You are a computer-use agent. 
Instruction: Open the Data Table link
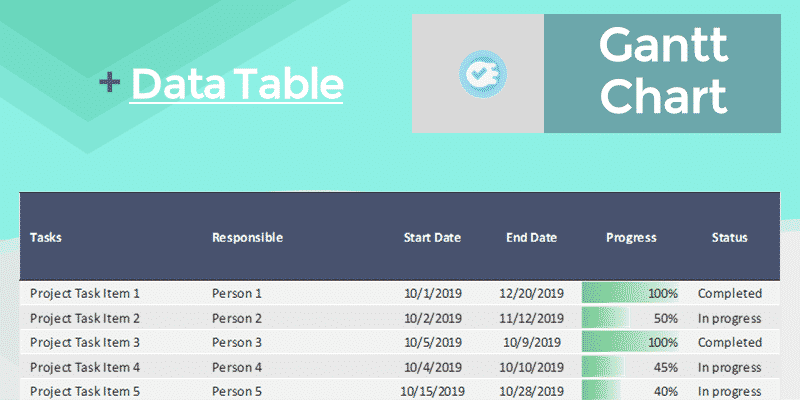237,83
